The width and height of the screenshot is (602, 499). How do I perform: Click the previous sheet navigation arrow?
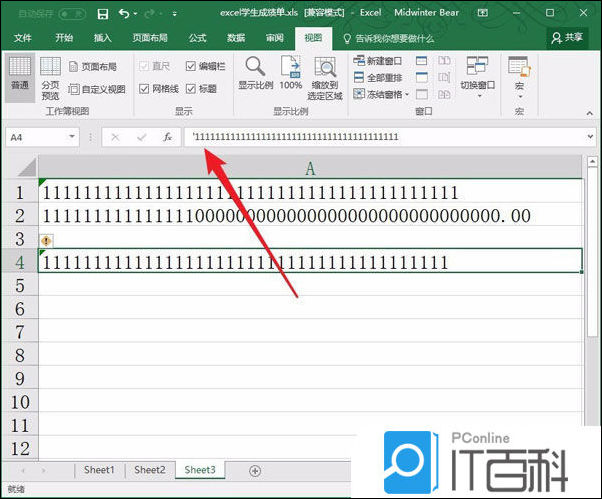click(23, 470)
